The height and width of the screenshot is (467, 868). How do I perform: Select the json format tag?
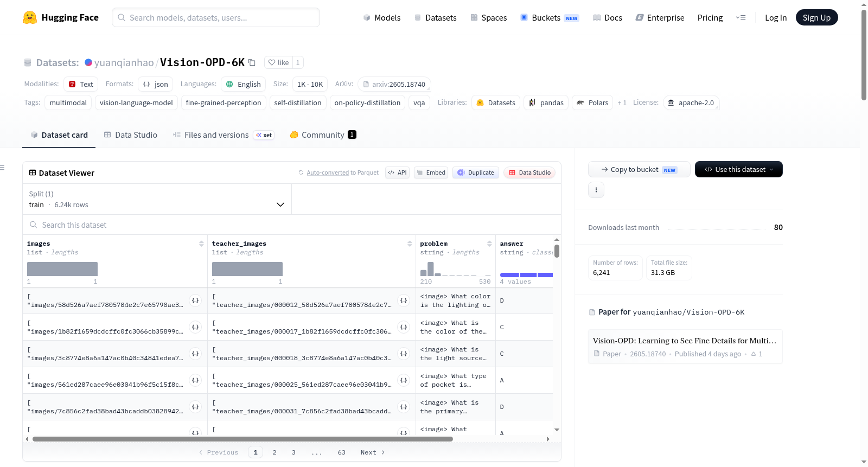click(156, 84)
